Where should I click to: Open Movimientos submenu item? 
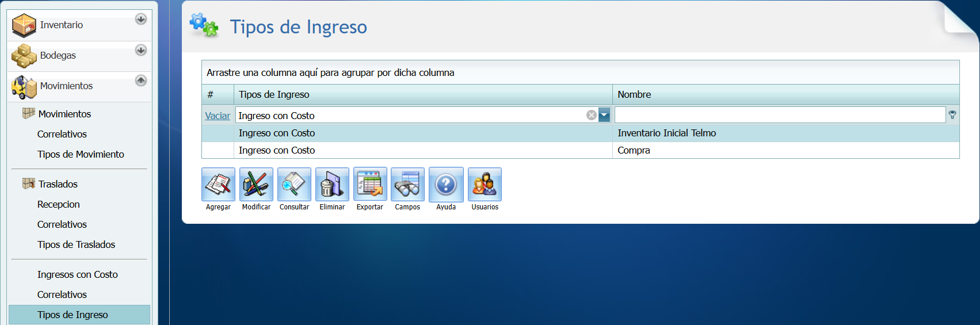(64, 114)
